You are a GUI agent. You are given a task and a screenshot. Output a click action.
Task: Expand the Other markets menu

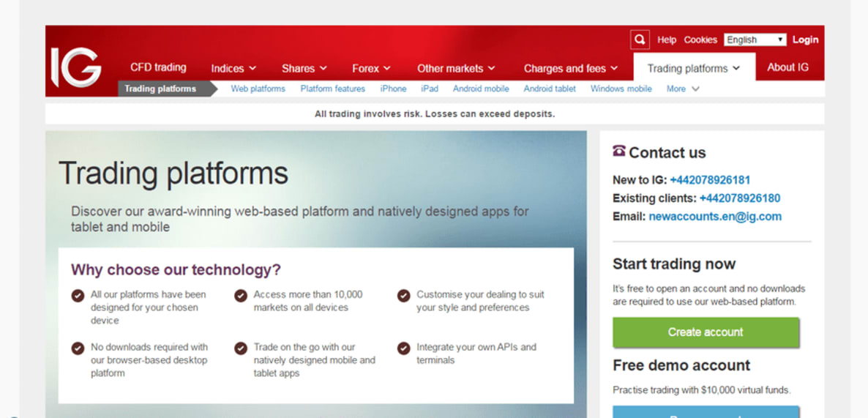coord(456,69)
